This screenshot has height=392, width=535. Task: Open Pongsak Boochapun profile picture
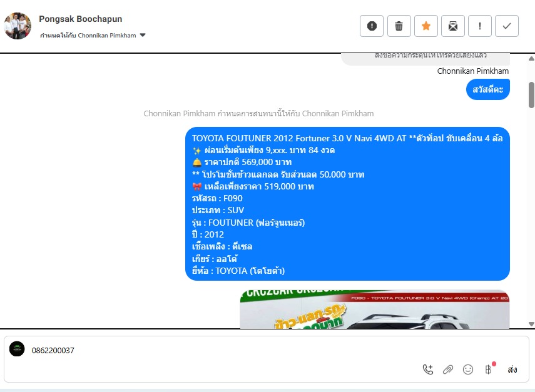click(18, 26)
